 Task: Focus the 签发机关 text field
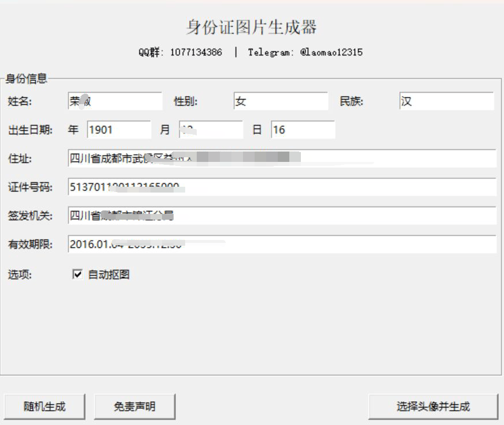pos(281,216)
